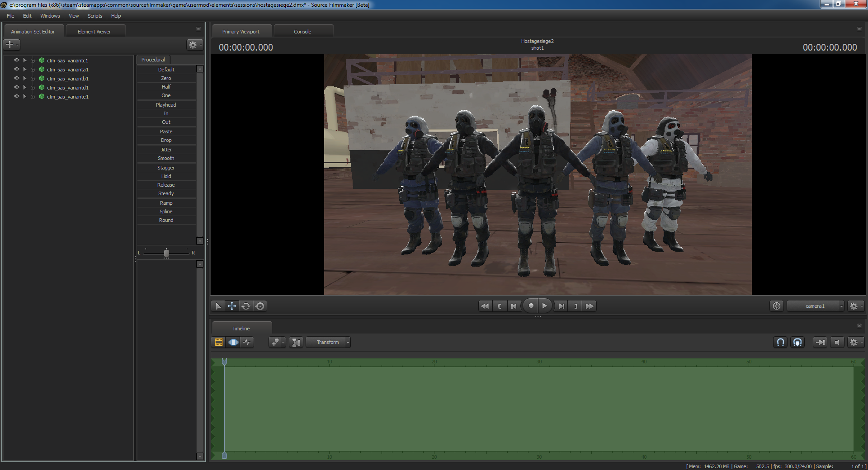Switch to the clip editor timeline mode
Image resolution: width=868 pixels, height=470 pixels.
[x=219, y=343]
